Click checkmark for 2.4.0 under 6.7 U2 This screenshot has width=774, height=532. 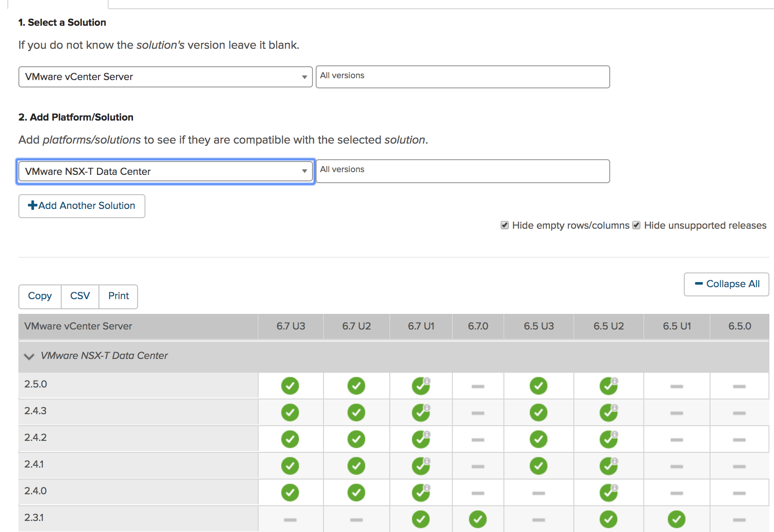[x=356, y=492]
